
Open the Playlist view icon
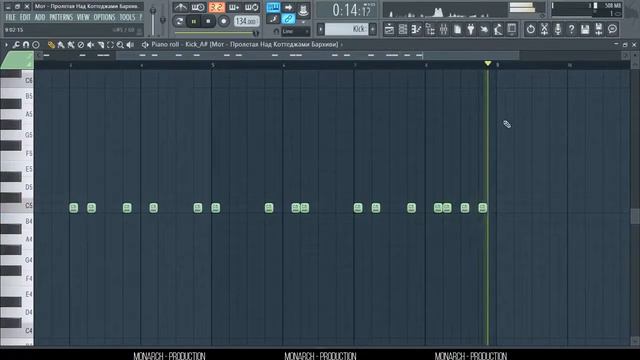pos(389,29)
